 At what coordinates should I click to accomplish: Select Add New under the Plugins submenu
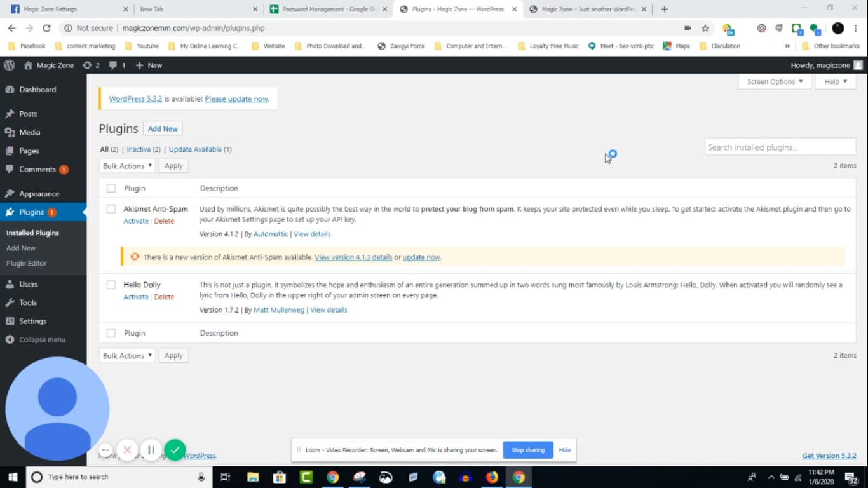click(21, 248)
